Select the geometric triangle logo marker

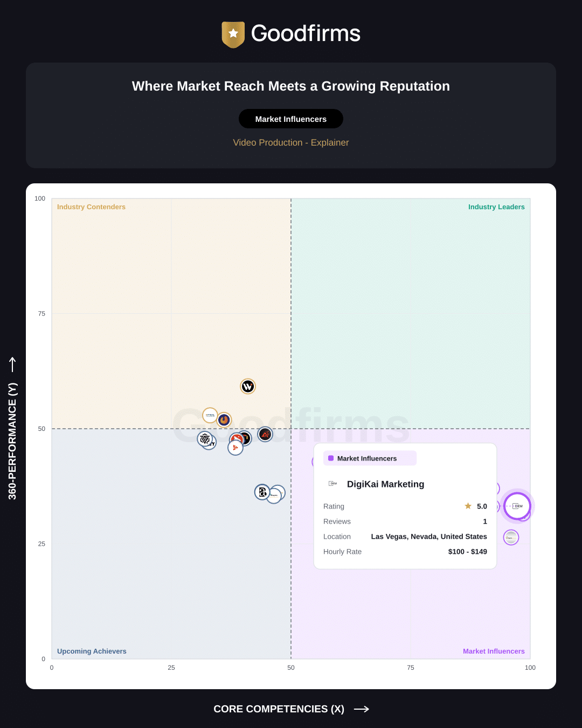click(205, 439)
